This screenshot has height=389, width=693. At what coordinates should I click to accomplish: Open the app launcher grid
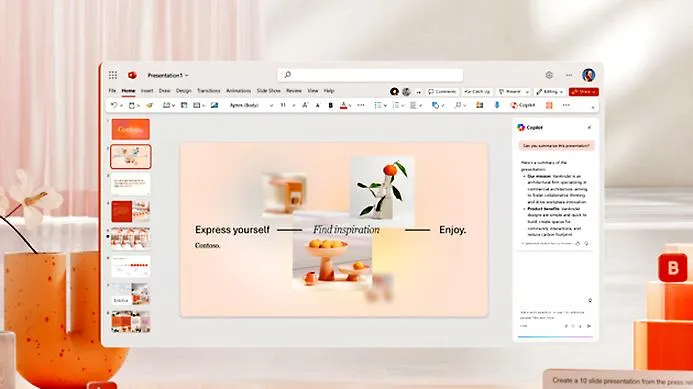113,75
